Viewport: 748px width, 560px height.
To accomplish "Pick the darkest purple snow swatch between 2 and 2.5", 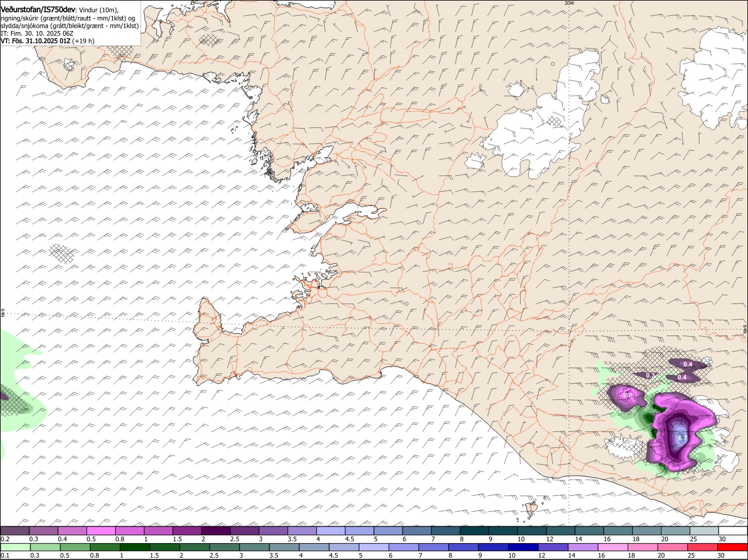I will click(216, 531).
